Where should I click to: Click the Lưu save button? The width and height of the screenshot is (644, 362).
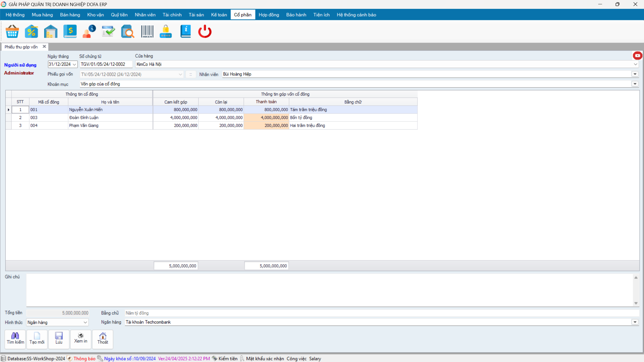[59, 339]
